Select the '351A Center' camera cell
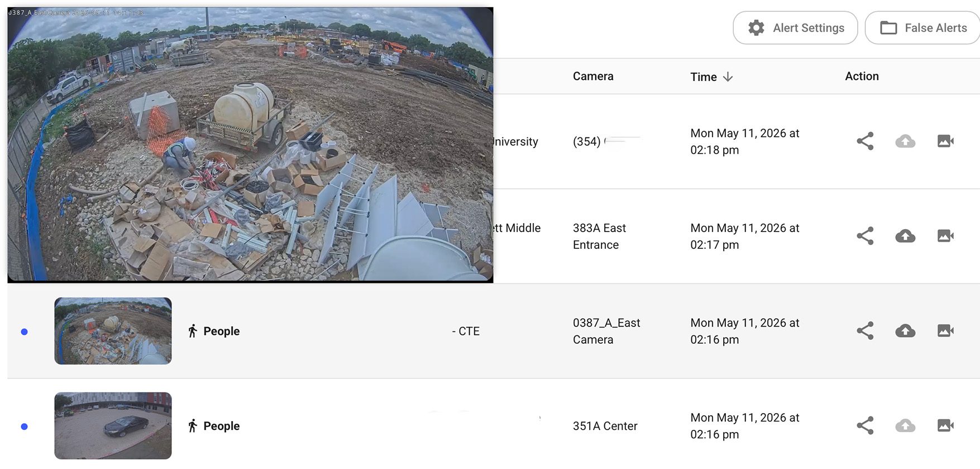 605,426
